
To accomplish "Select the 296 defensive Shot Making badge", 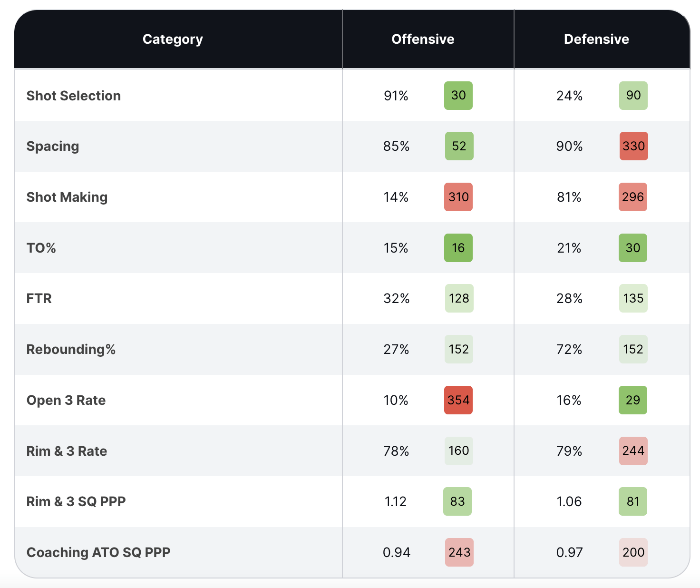I will tap(633, 197).
